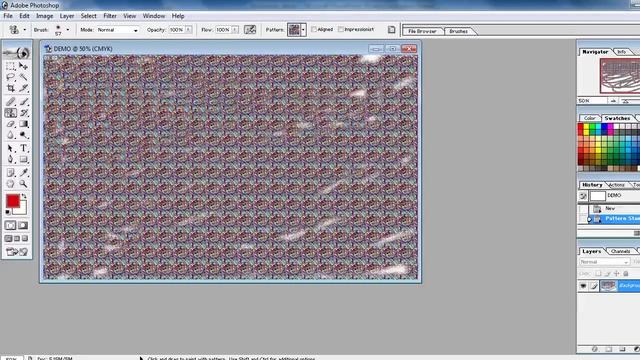Open the File menu
The image size is (640, 360).
[8, 16]
